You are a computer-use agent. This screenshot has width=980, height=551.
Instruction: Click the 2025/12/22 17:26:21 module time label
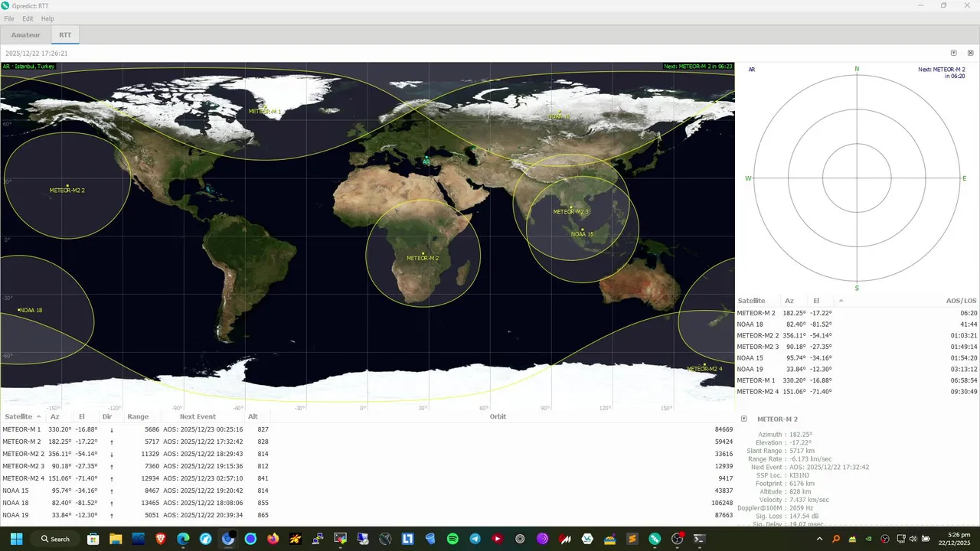(37, 54)
